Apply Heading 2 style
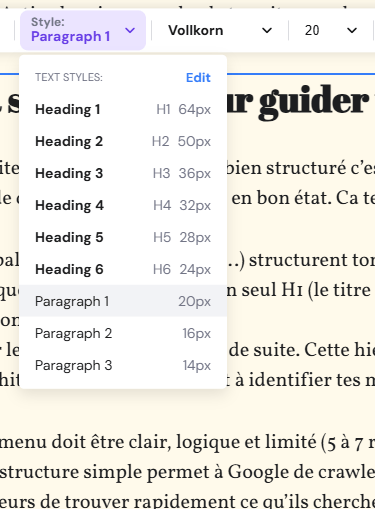This screenshot has width=375, height=509. click(123, 141)
